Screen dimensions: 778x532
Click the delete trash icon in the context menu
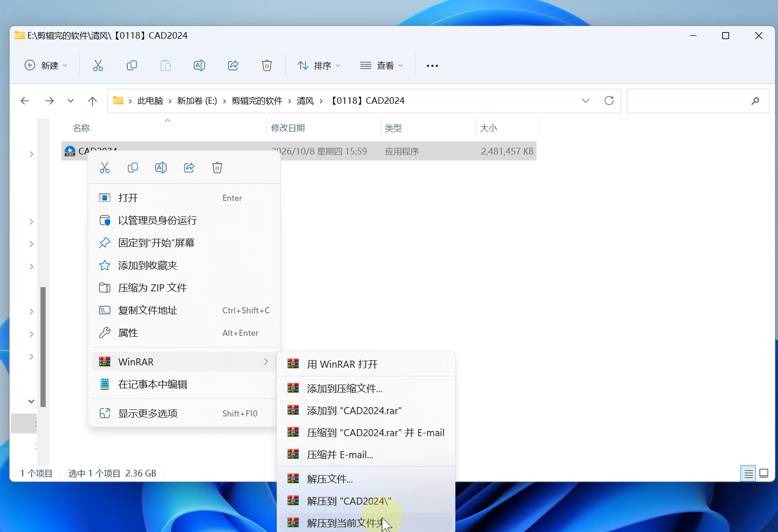point(217,167)
